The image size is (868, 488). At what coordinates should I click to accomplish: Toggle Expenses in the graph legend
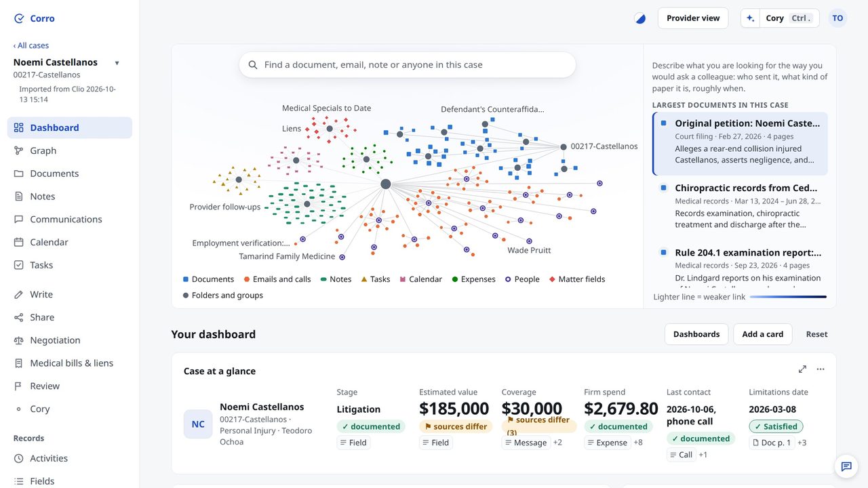pyautogui.click(x=473, y=279)
